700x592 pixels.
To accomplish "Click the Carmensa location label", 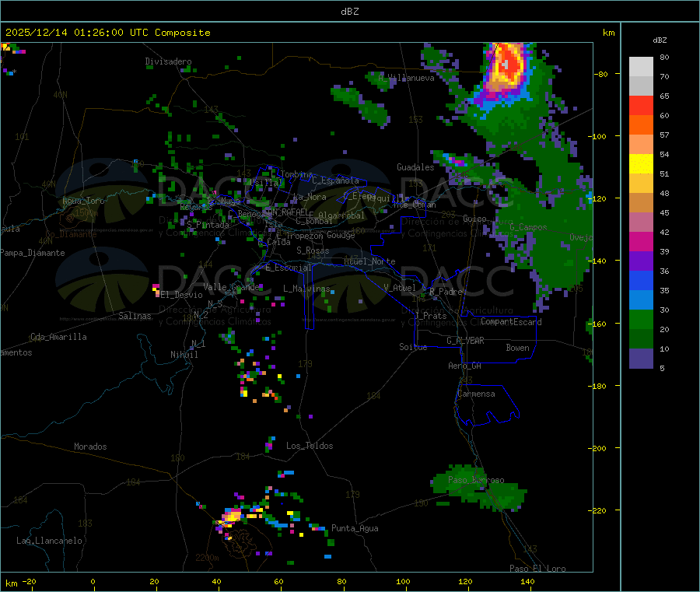I will click(476, 394).
